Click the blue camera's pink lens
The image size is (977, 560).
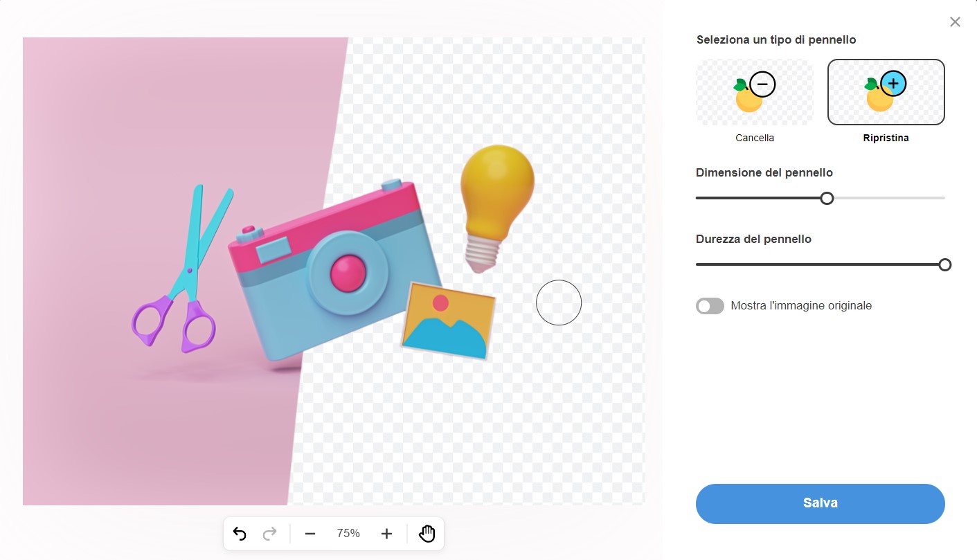click(x=348, y=271)
